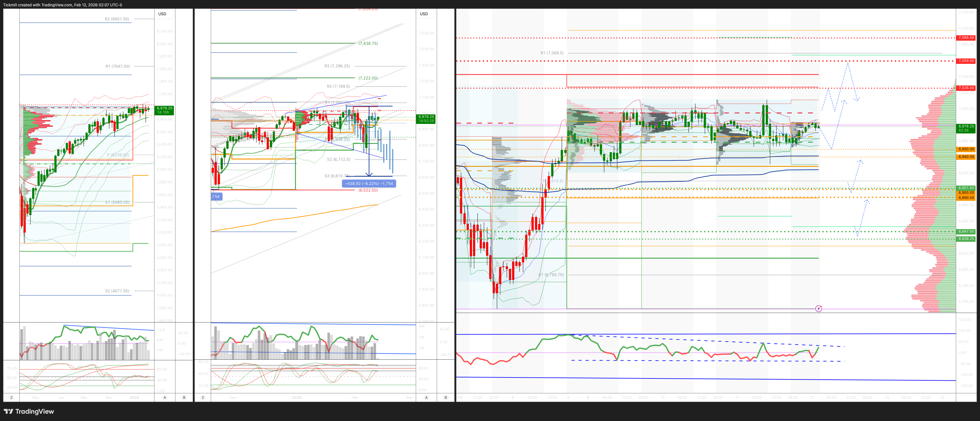Click the purple lightning event marker icon

pos(818,309)
